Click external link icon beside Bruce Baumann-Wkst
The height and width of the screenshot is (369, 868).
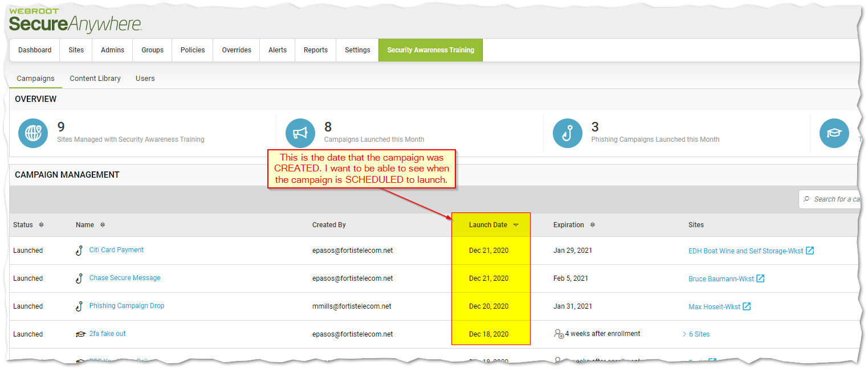760,278
